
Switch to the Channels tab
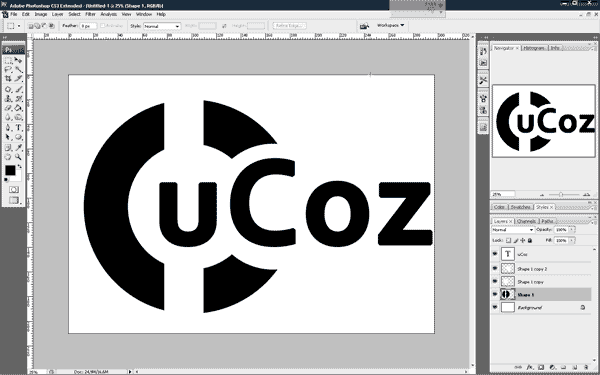(527, 221)
